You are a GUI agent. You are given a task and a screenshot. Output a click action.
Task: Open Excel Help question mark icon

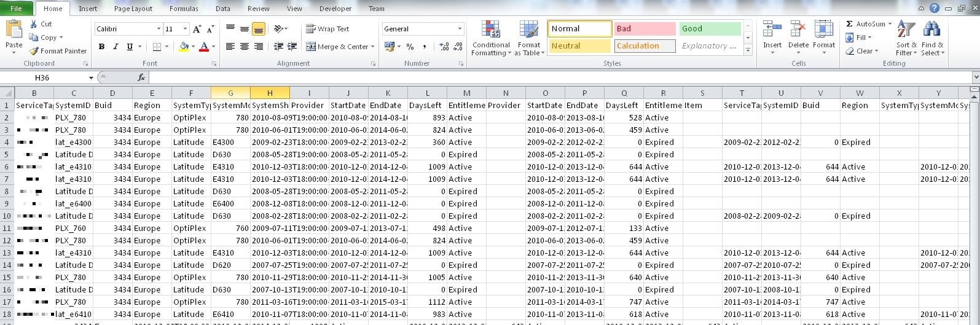934,9
